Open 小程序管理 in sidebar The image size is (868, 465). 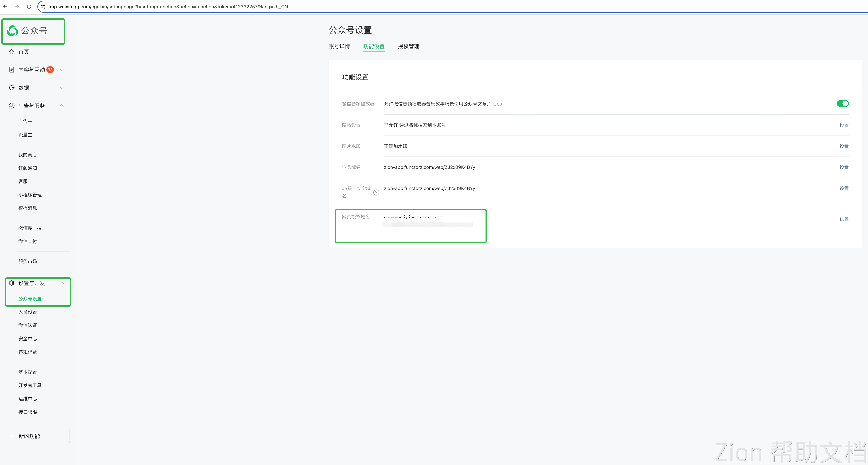(30, 195)
